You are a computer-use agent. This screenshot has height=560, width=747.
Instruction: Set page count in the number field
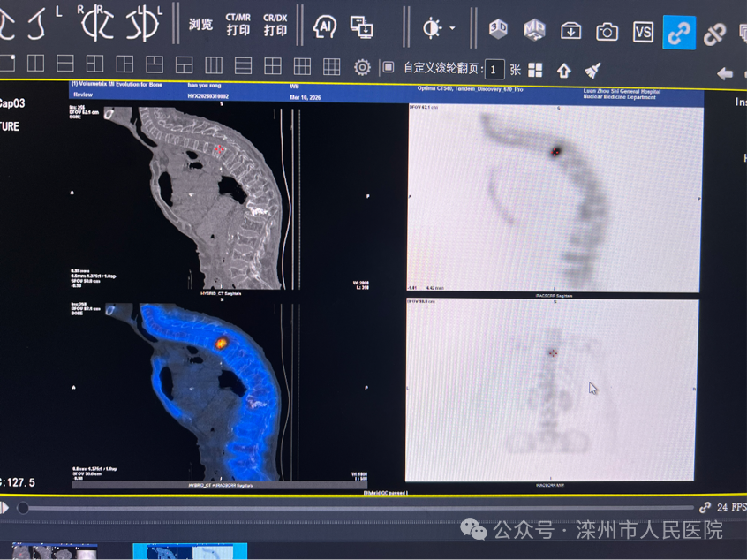[494, 69]
